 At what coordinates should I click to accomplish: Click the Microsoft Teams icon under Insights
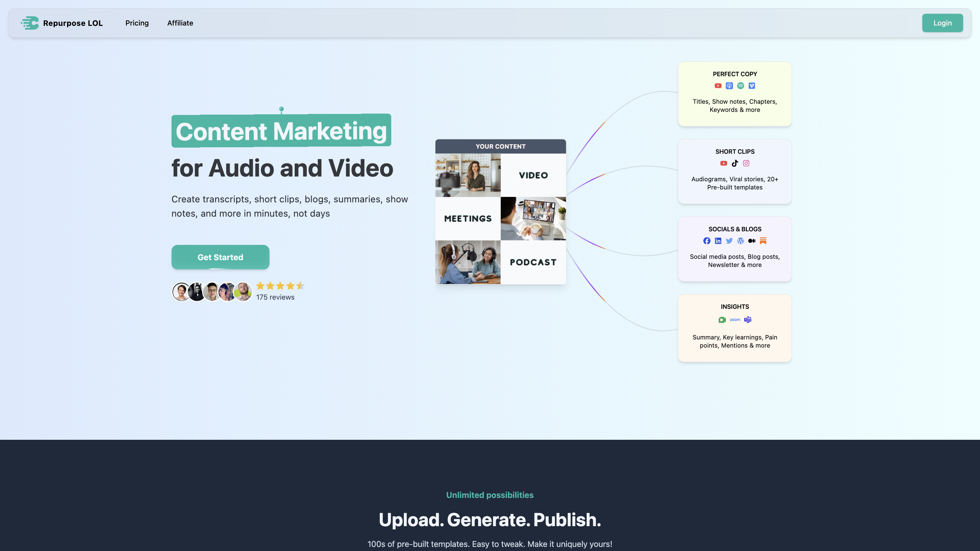[x=748, y=320]
